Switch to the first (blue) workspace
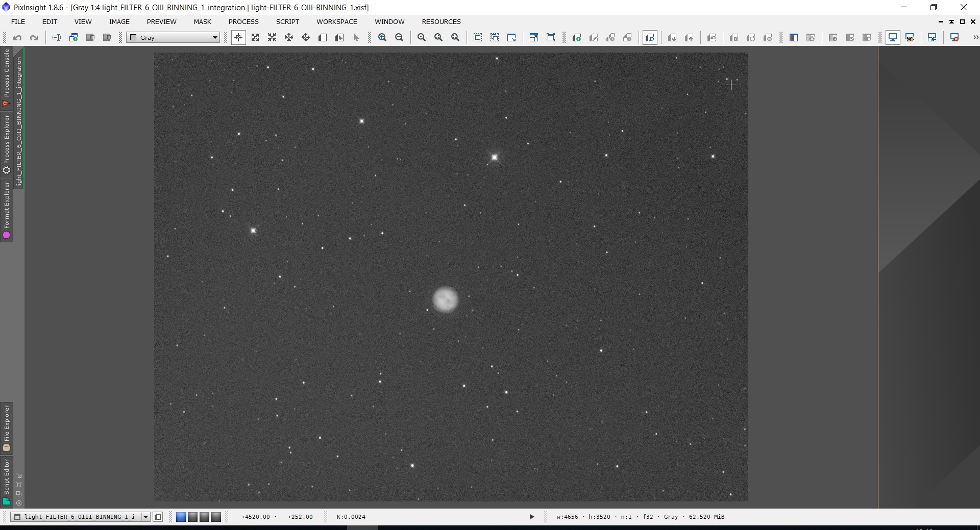The width and height of the screenshot is (980, 530). (181, 517)
